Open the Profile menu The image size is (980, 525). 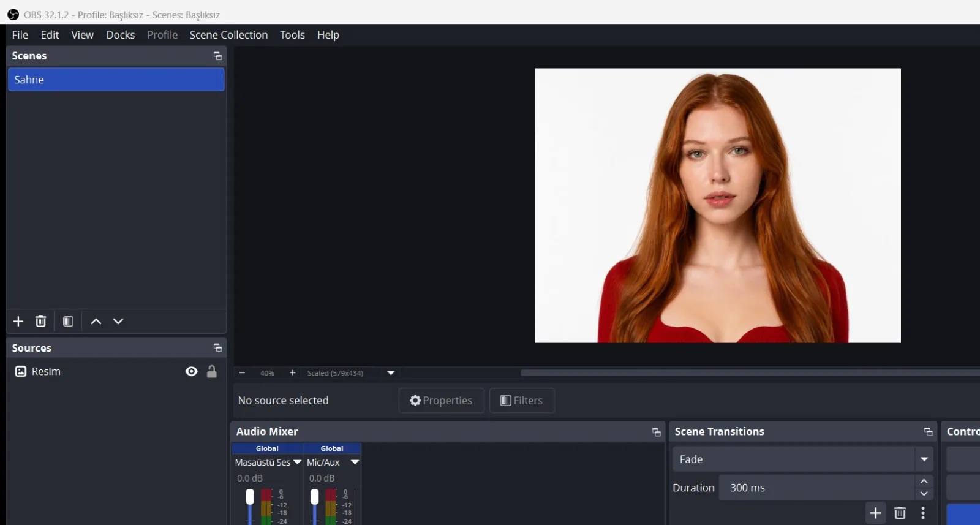(x=162, y=35)
